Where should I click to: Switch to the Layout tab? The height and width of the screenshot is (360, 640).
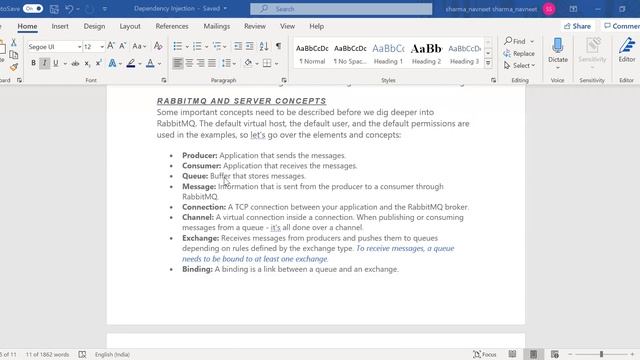130,26
